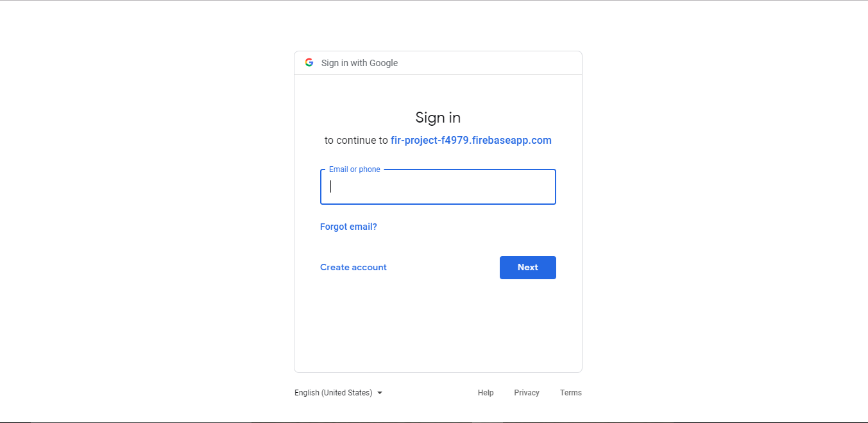868x423 pixels.
Task: Click the "to continue to" text
Action: (356, 140)
